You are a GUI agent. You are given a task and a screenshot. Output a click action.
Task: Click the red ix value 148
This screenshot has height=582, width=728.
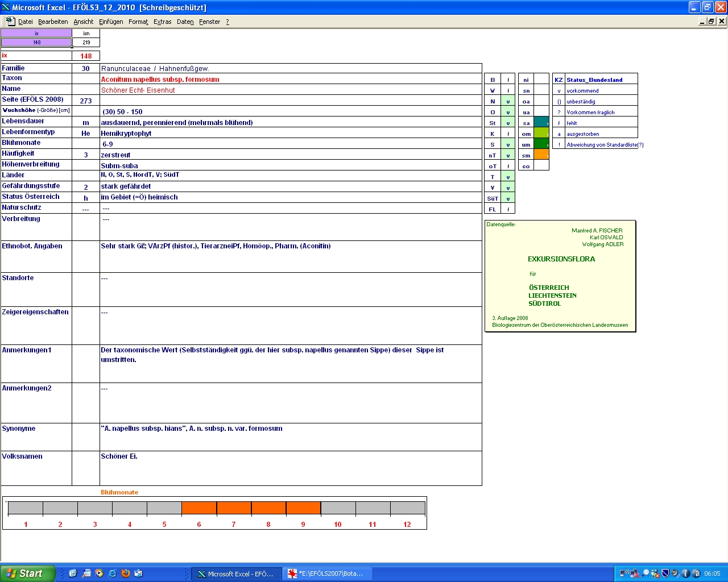click(86, 56)
